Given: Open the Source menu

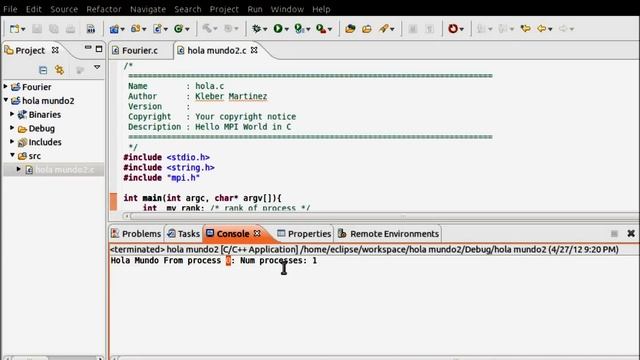Looking at the screenshot, I should 64,9.
